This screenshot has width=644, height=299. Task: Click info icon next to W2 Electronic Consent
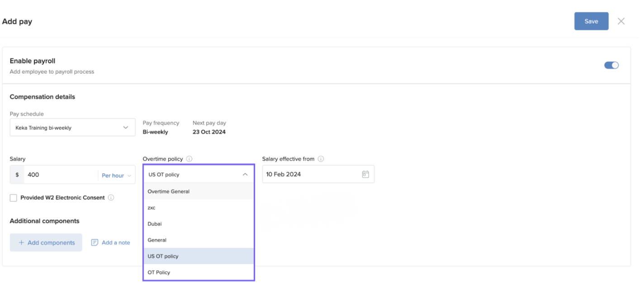pyautogui.click(x=111, y=198)
